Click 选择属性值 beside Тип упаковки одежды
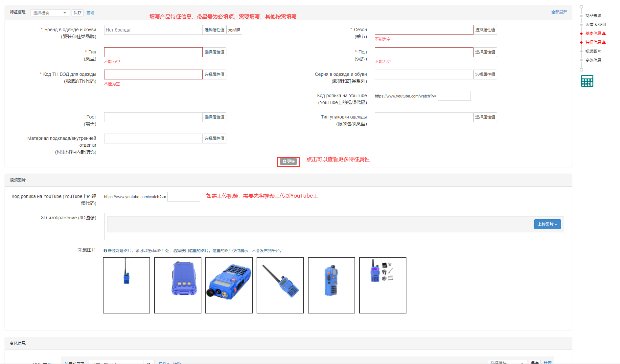The image size is (620, 364). coord(485,117)
